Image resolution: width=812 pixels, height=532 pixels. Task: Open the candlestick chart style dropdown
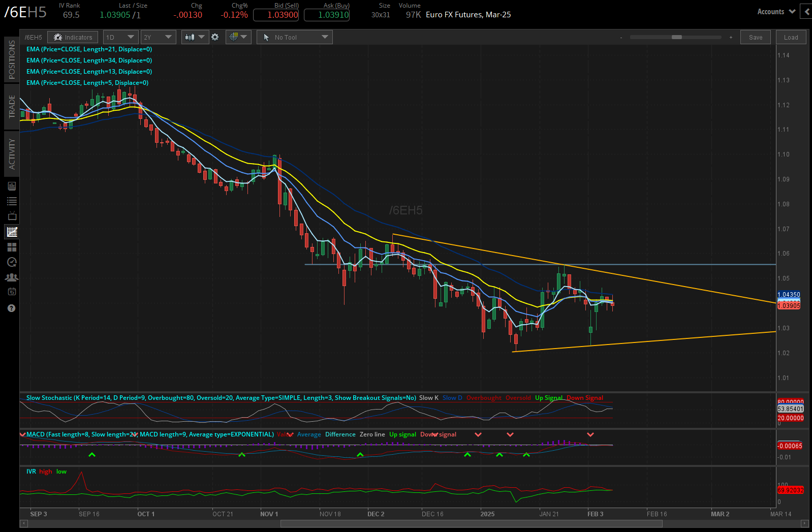pos(195,37)
